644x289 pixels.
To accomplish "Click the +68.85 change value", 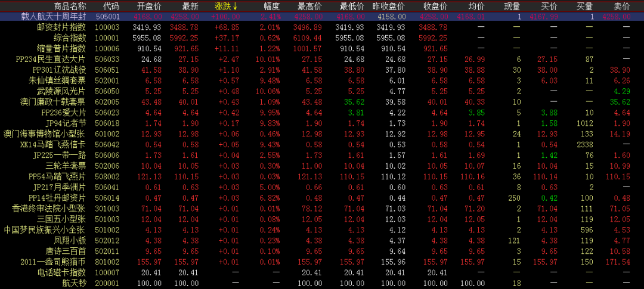I will (228, 27).
